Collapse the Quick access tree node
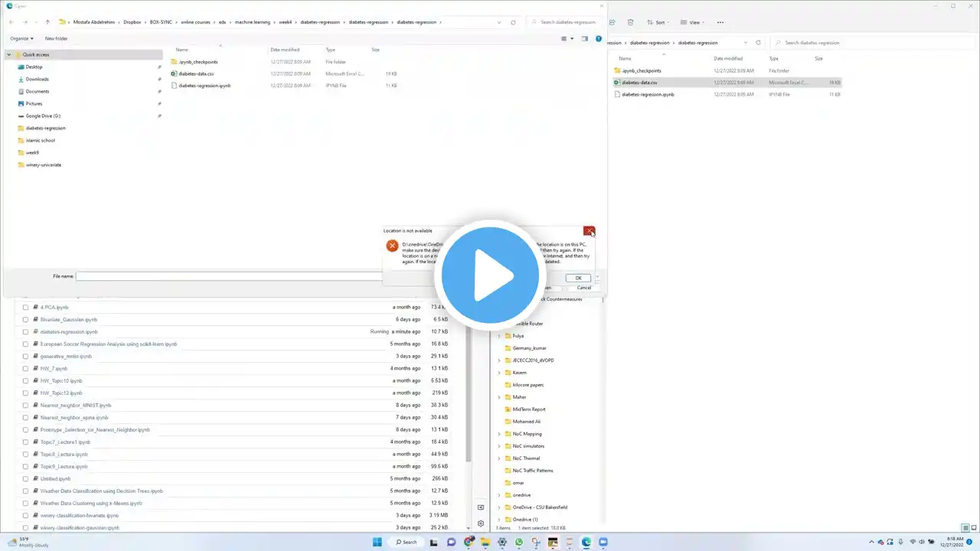This screenshot has height=551, width=980. pyautogui.click(x=8, y=54)
